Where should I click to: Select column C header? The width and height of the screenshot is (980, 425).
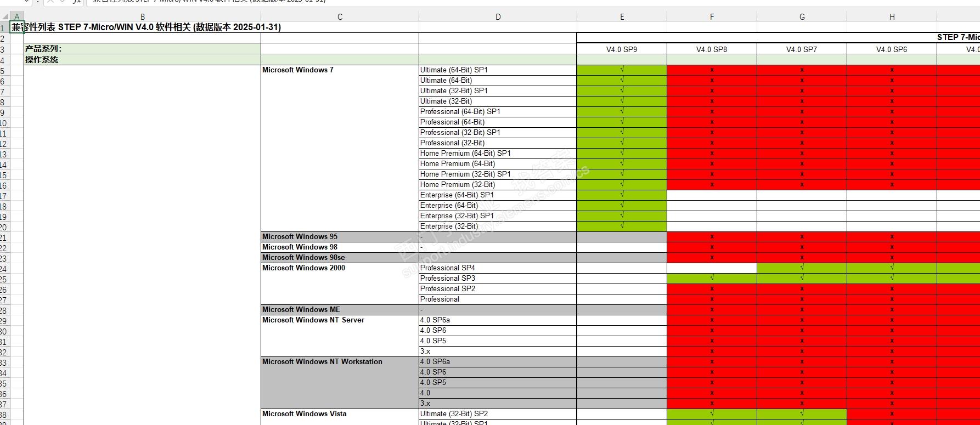pyautogui.click(x=340, y=17)
